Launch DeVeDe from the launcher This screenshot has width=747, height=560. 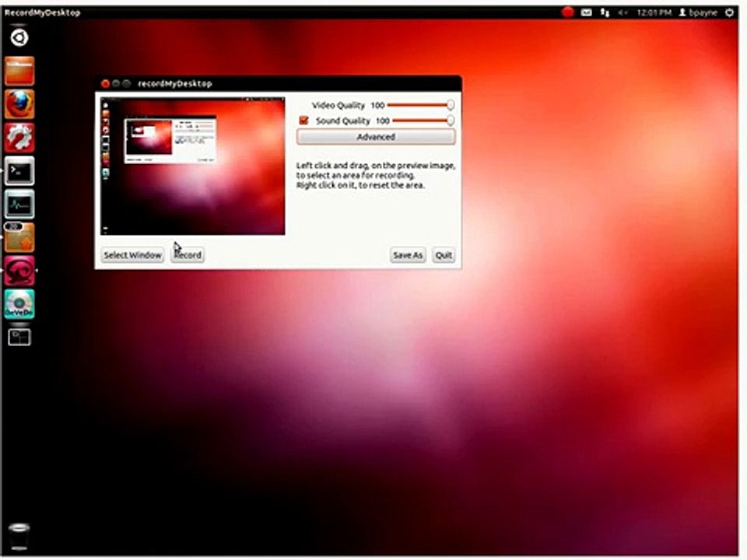(x=19, y=304)
